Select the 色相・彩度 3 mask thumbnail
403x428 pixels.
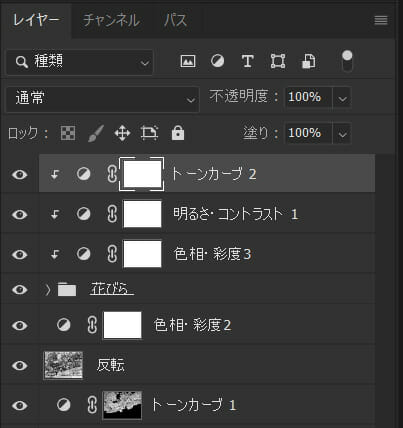click(x=142, y=254)
